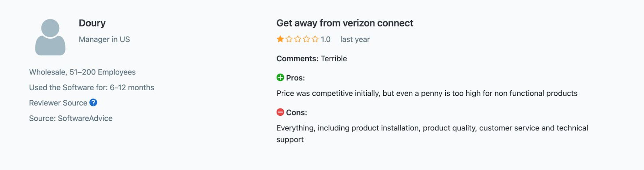Viewport: 644px width, 170px height.
Task: Click the last year timestamp
Action: [x=355, y=39]
